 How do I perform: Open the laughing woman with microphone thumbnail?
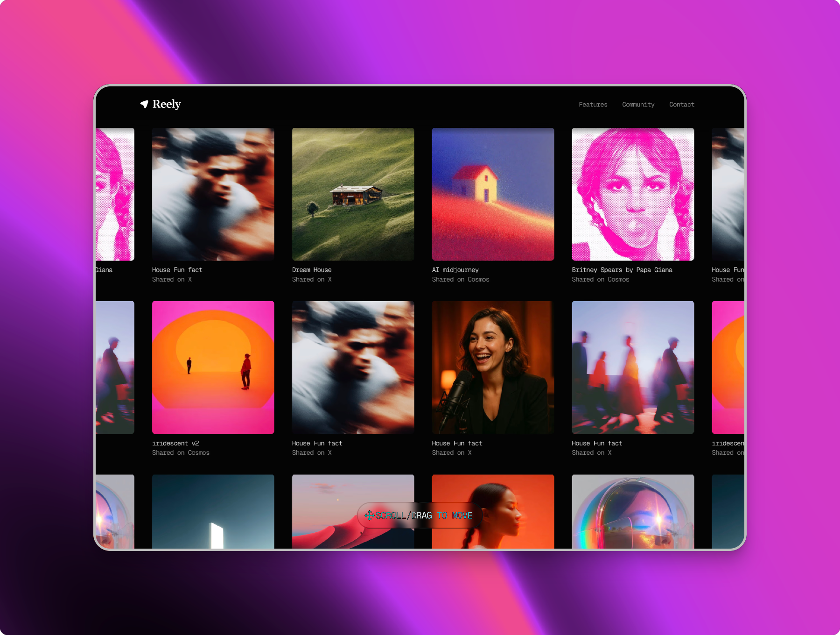point(493,367)
